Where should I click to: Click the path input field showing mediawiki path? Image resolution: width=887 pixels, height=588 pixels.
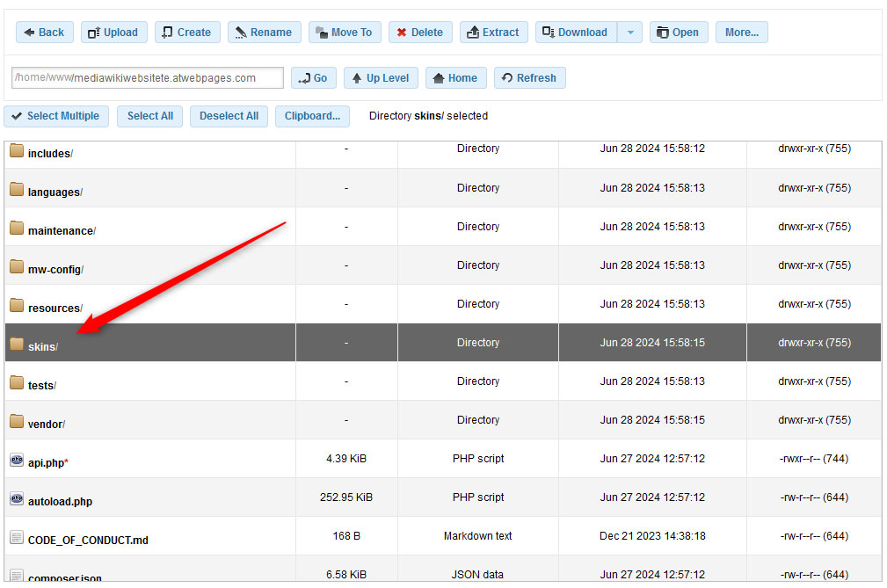coord(147,77)
